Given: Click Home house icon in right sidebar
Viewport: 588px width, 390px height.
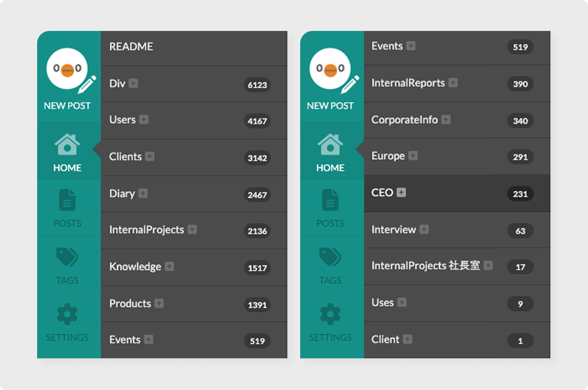Looking at the screenshot, I should point(330,144).
